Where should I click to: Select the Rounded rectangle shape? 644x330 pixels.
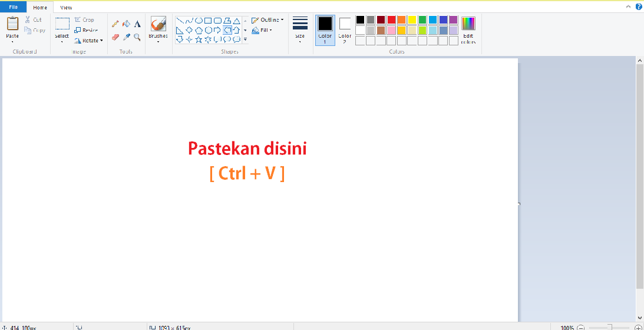pyautogui.click(x=217, y=21)
